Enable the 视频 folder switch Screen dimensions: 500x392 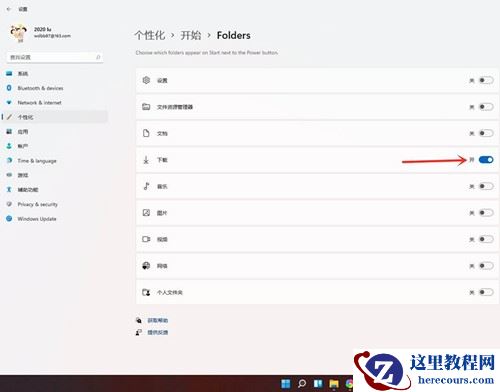tap(486, 239)
